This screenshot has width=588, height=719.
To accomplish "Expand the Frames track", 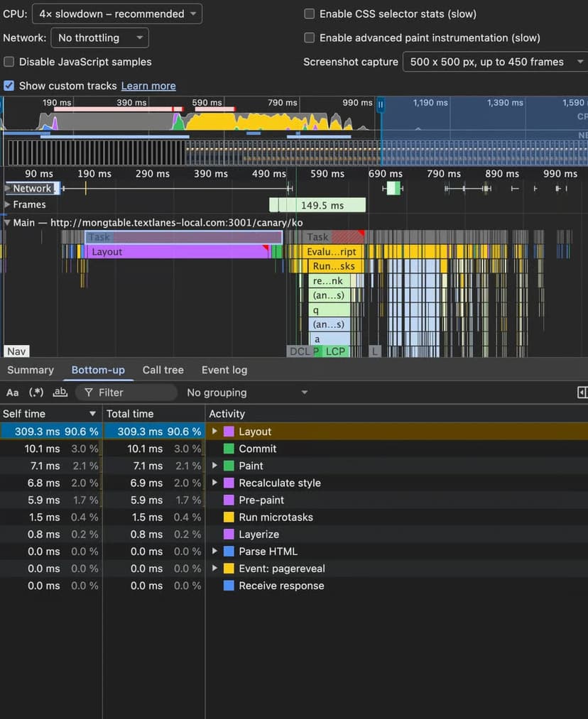I will (7, 204).
